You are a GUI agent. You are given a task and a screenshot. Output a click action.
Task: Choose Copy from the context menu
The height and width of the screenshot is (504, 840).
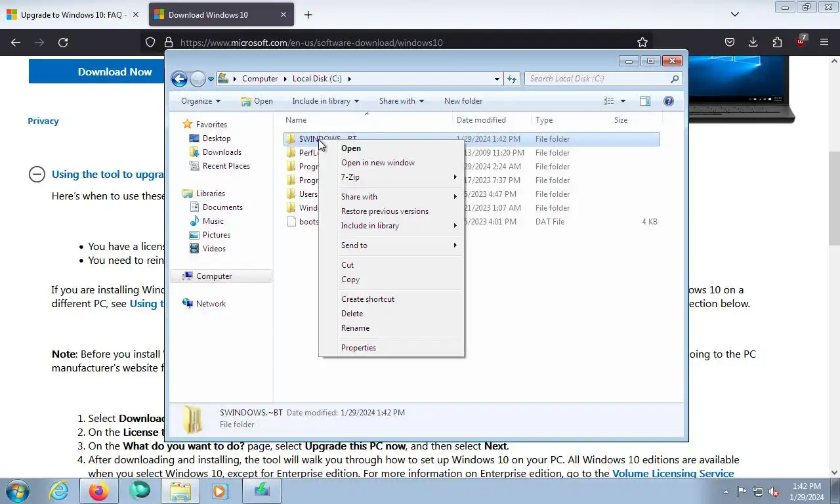coord(391,280)
